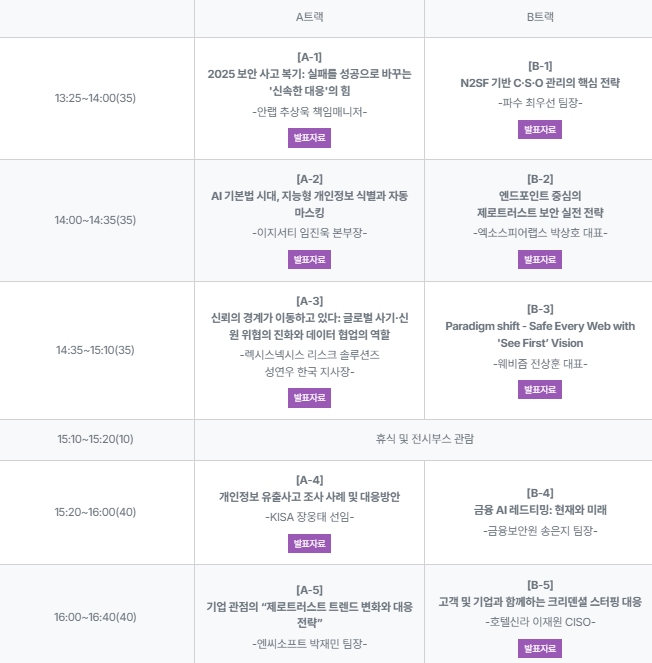Open 발표자료 for session A-1
Viewport: 652px width, 663px height.
[309, 138]
